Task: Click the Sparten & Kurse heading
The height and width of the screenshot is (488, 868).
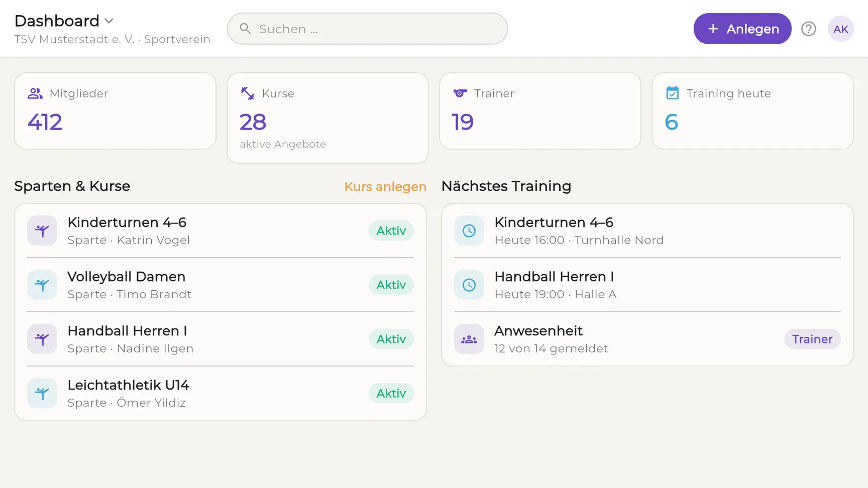Action: (x=72, y=186)
